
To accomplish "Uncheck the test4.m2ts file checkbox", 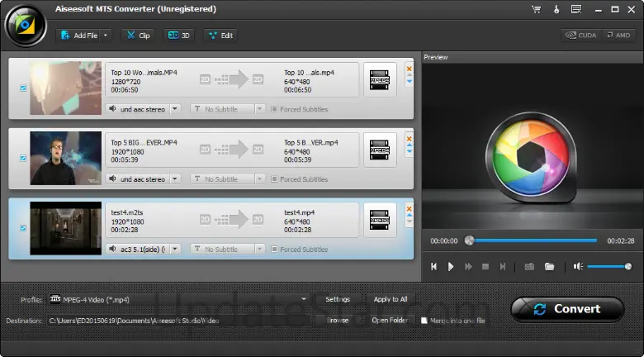I will click(23, 228).
